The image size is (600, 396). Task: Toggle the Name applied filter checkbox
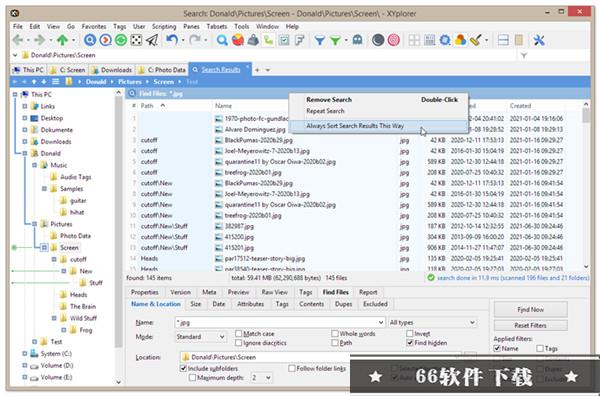[497, 349]
